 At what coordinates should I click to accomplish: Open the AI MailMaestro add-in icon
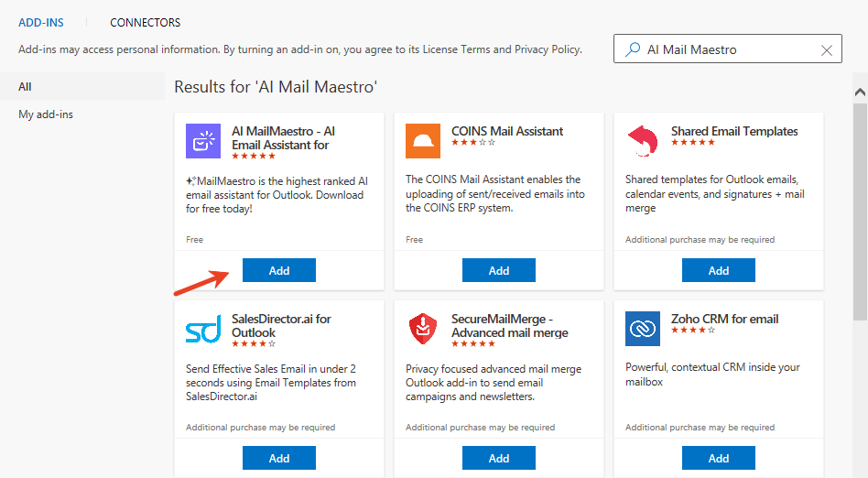pos(203,141)
